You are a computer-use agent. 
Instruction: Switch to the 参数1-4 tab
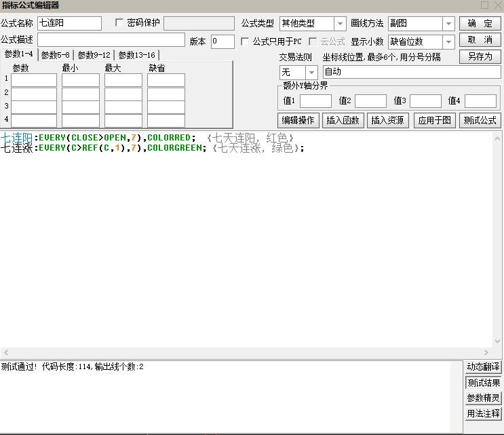(x=18, y=54)
